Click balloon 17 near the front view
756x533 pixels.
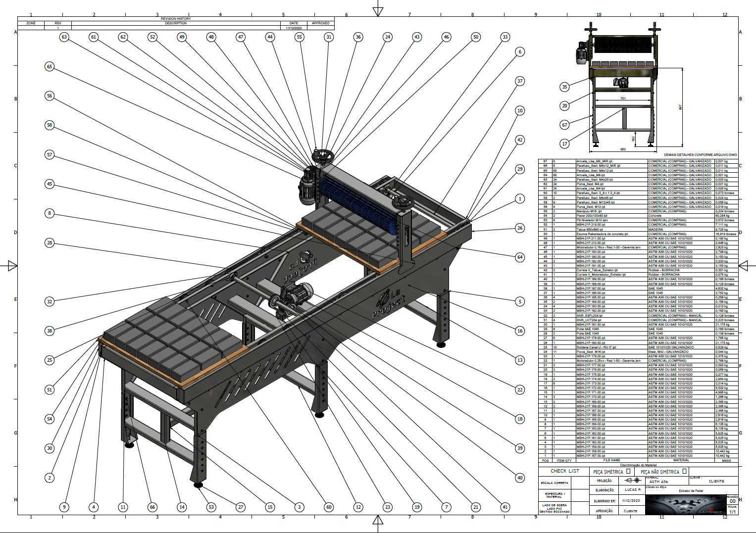pos(564,144)
